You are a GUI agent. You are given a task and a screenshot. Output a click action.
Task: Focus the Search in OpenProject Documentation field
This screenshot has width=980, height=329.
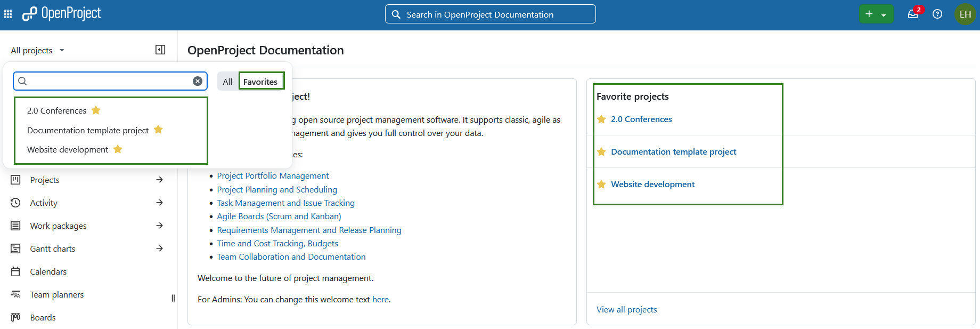pyautogui.click(x=491, y=14)
